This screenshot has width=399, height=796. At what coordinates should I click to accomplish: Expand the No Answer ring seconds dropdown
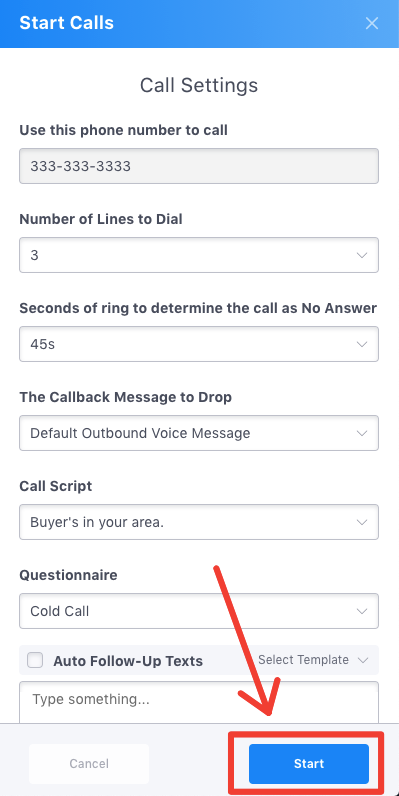click(199, 344)
